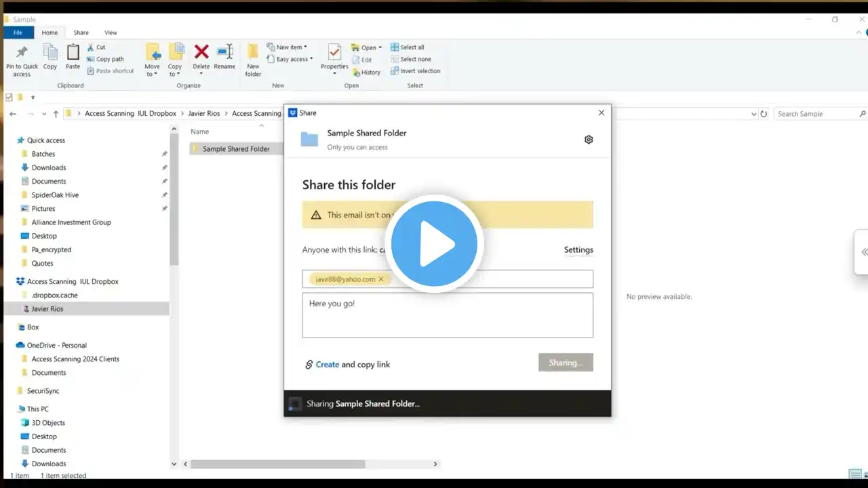Screen dimensions: 868x488
Task: Click the Javier Rios breadcrumb in the address bar
Action: (x=203, y=114)
